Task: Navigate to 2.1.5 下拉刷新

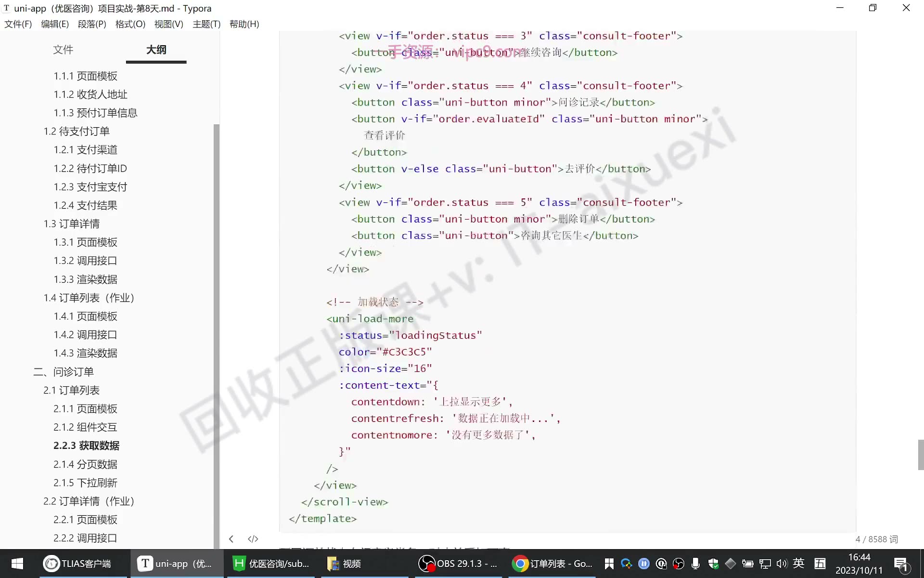Action: click(85, 483)
